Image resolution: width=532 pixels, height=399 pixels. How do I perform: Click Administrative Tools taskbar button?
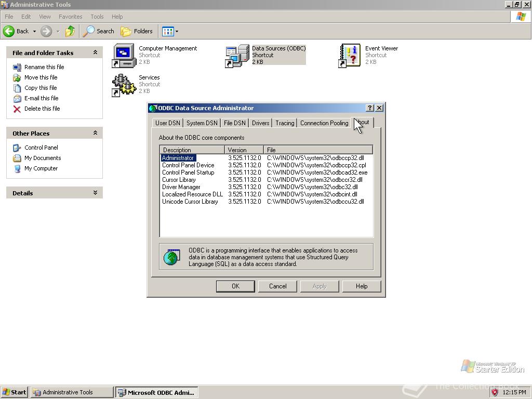click(72, 392)
